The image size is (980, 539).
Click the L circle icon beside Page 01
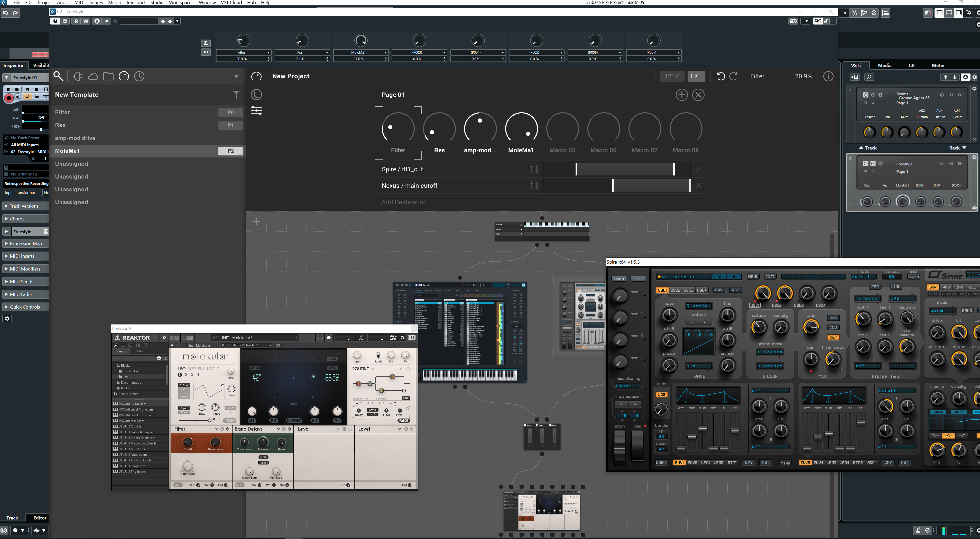[256, 95]
